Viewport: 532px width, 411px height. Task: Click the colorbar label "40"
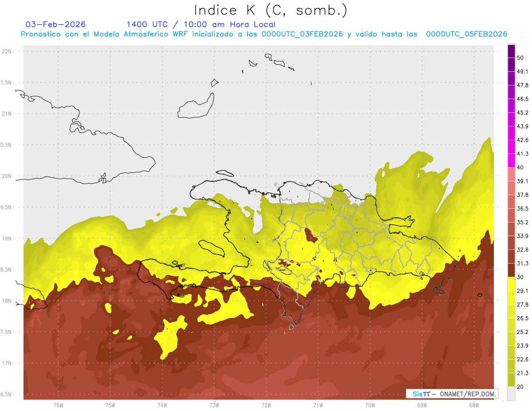pyautogui.click(x=521, y=168)
